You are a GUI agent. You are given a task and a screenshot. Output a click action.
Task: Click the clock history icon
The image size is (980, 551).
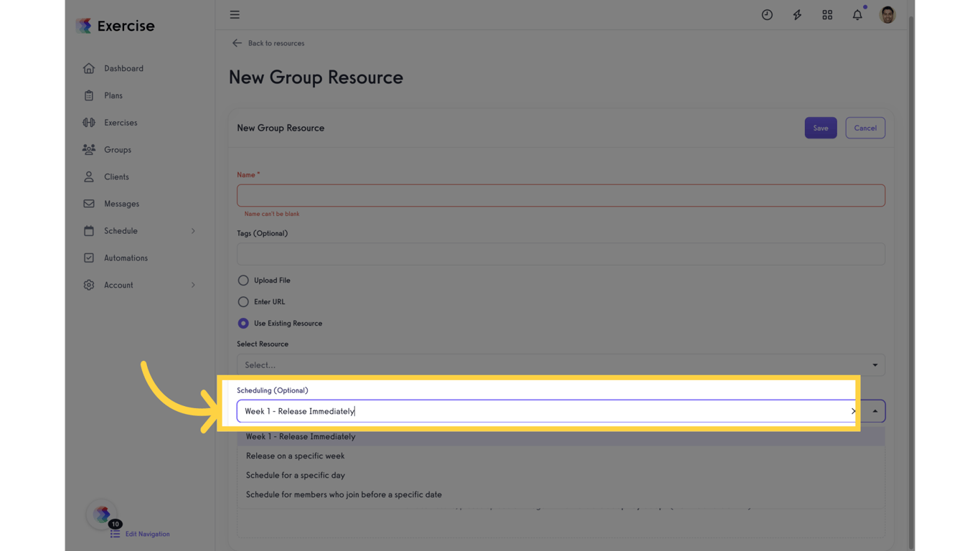point(767,15)
